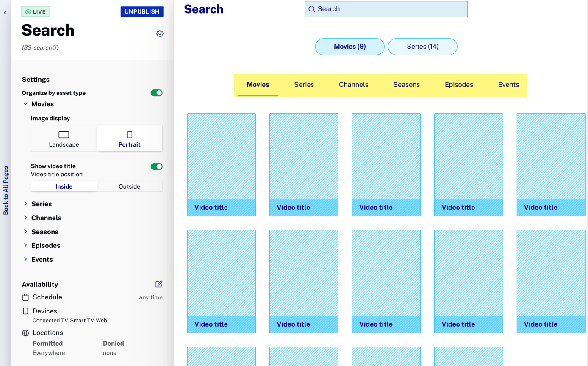
Task: Set video title position to Outside
Action: point(130,186)
